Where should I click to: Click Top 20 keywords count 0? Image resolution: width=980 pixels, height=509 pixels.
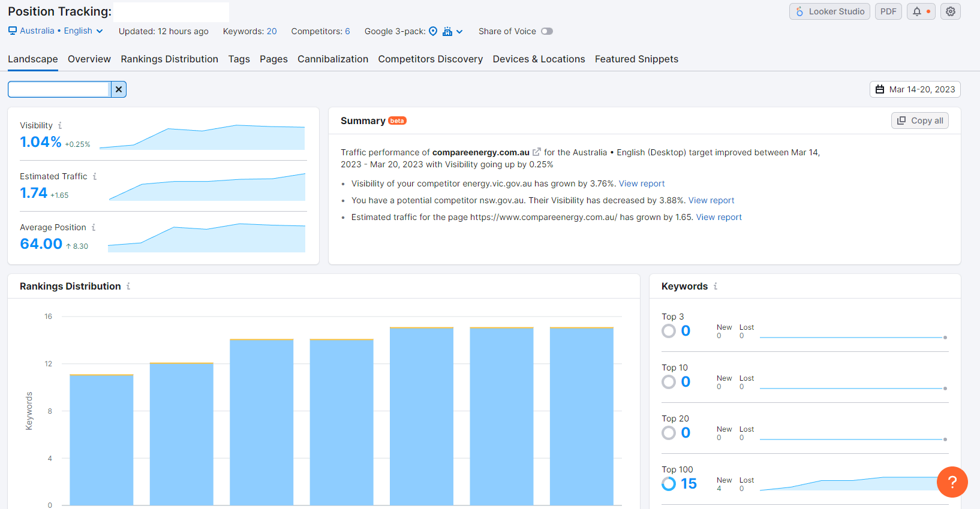click(686, 433)
